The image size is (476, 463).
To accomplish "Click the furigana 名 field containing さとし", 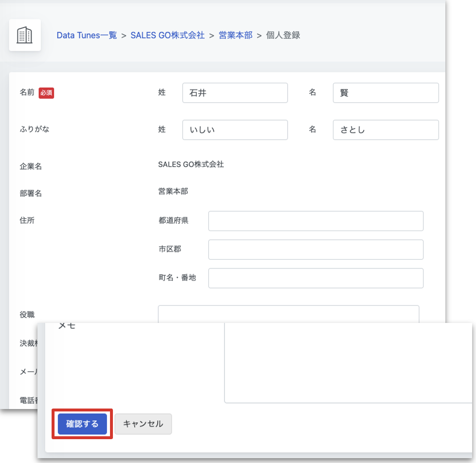I will [385, 130].
